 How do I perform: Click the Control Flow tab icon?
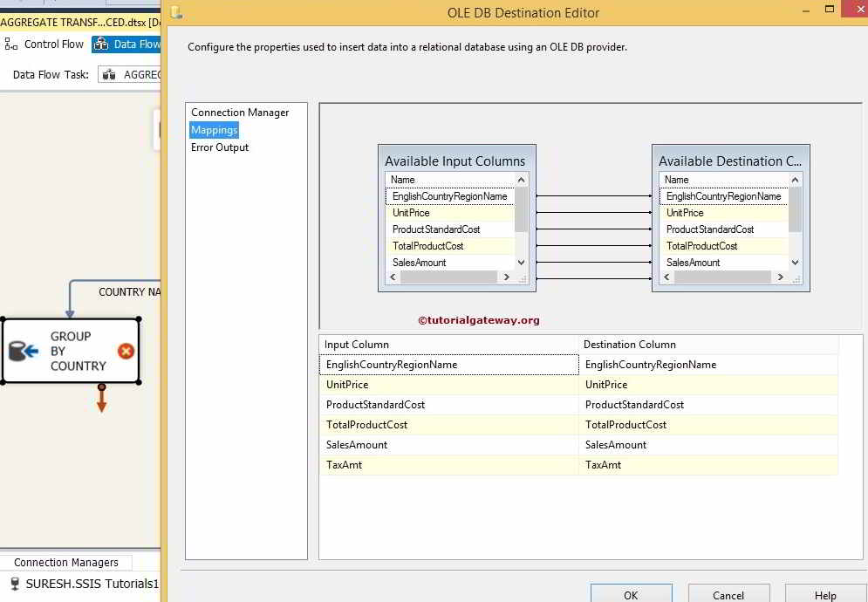[x=10, y=44]
